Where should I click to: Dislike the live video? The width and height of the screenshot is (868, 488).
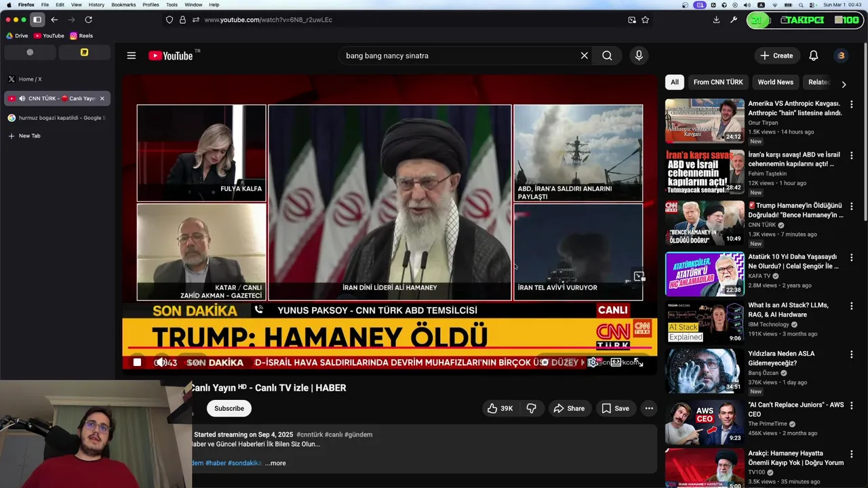point(531,408)
